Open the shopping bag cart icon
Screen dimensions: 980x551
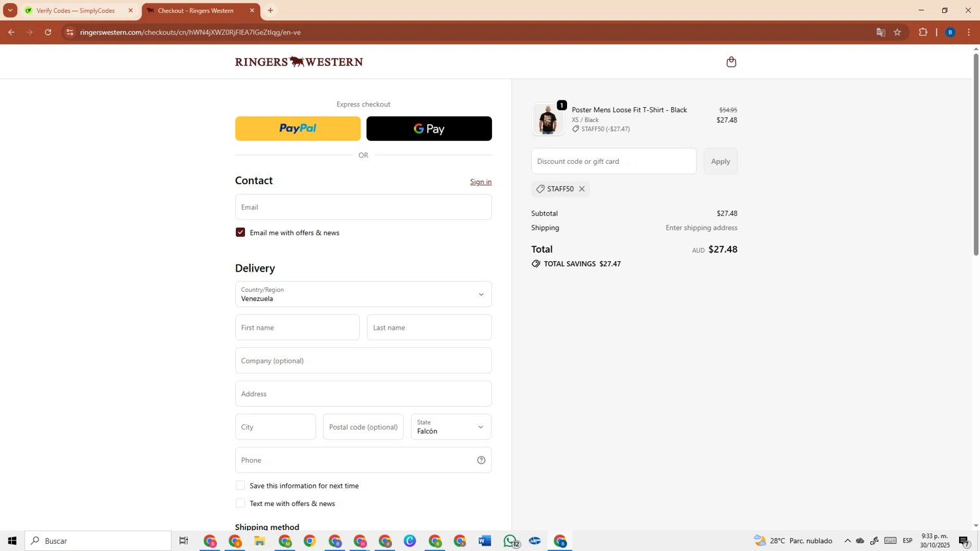click(x=731, y=62)
